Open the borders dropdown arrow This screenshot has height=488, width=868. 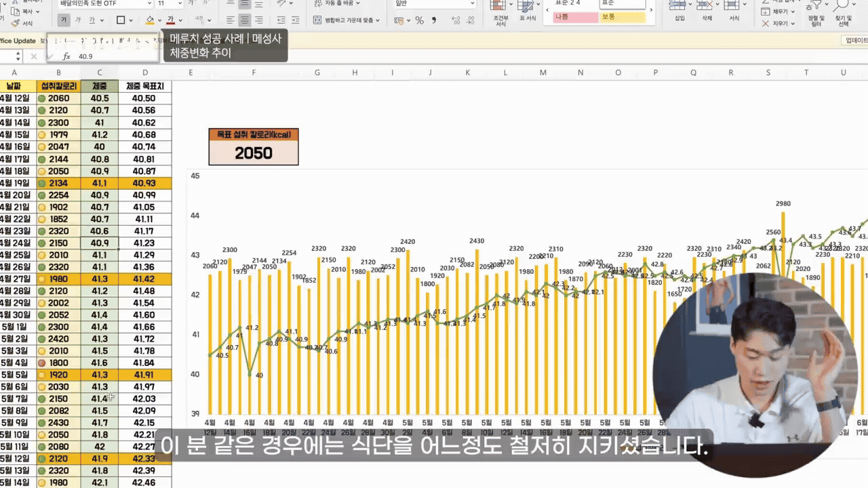point(131,20)
